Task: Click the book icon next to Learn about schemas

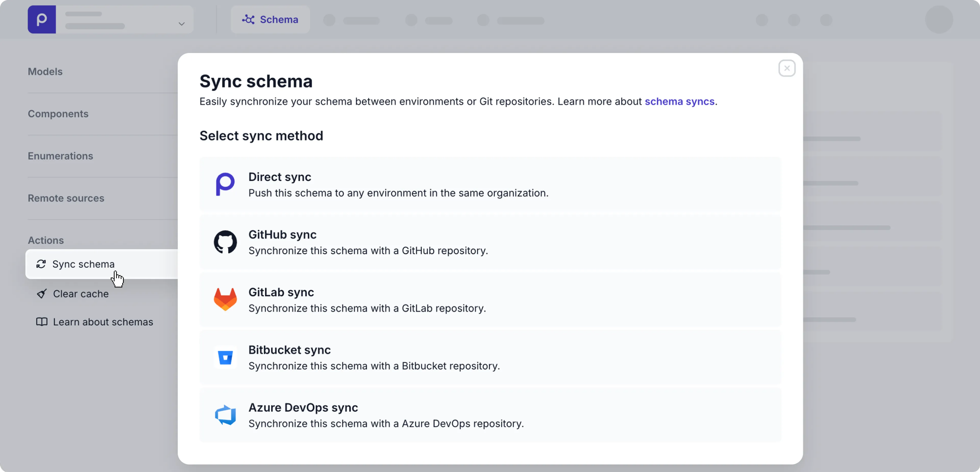Action: tap(42, 322)
